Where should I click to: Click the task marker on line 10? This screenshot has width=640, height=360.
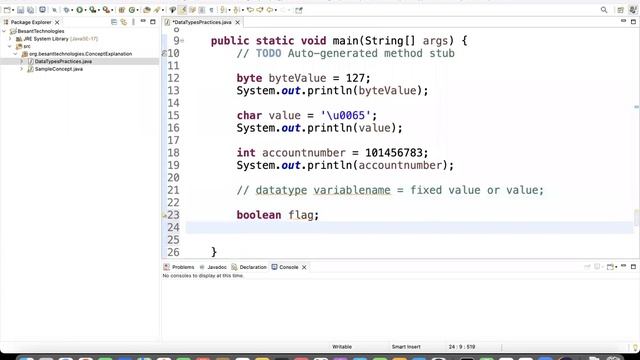[x=164, y=53]
